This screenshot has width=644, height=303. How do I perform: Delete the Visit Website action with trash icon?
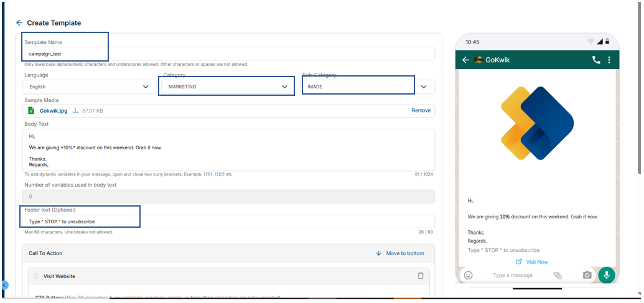[420, 276]
